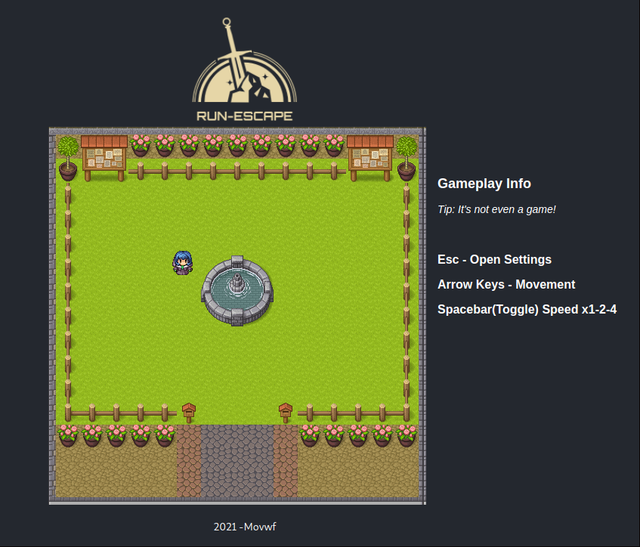The width and height of the screenshot is (640, 547).
Task: Click the 'RUN-ESCAPE' title text
Action: tap(244, 116)
